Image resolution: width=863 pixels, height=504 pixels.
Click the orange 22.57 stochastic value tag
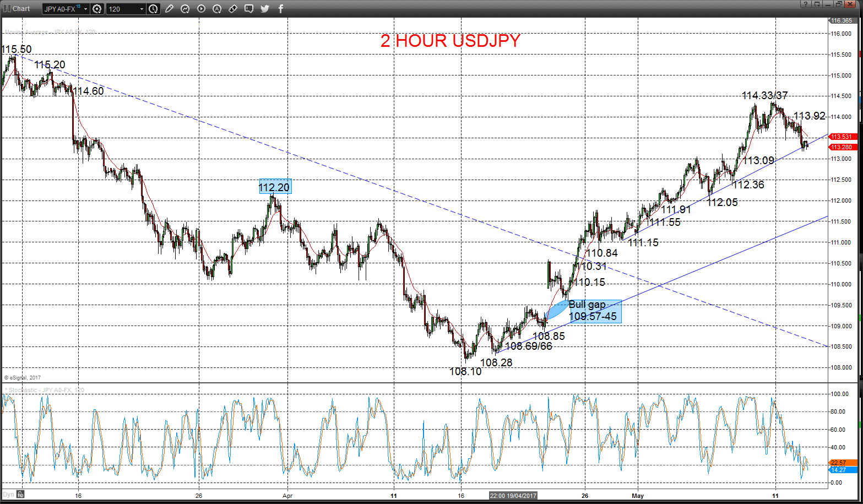coord(843,463)
